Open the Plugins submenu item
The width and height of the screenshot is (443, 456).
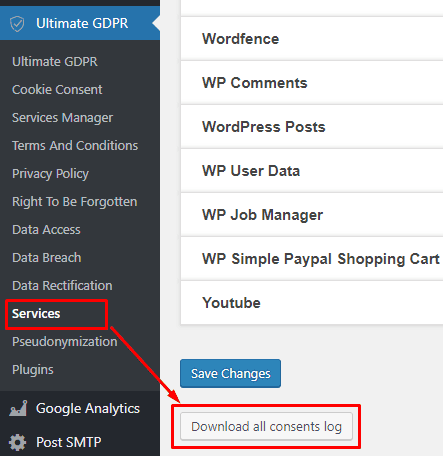33,370
